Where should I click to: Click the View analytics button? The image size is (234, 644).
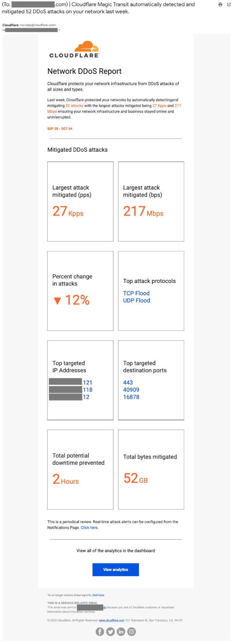[x=115, y=569]
